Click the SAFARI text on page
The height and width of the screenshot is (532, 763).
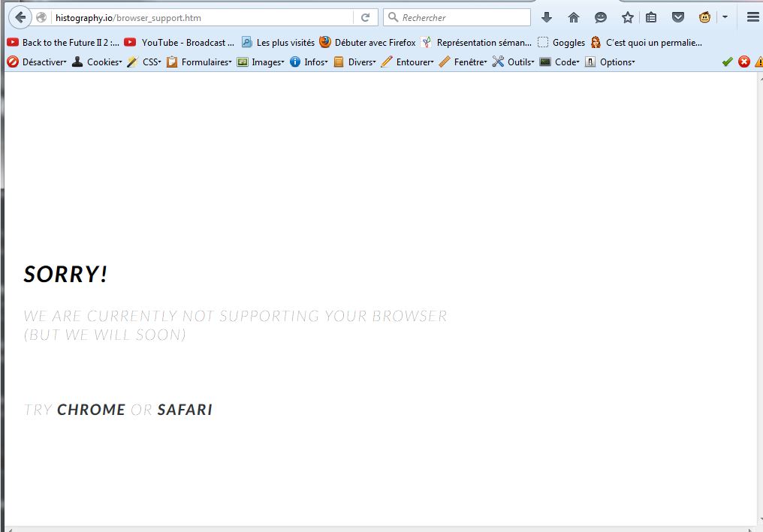(x=185, y=410)
